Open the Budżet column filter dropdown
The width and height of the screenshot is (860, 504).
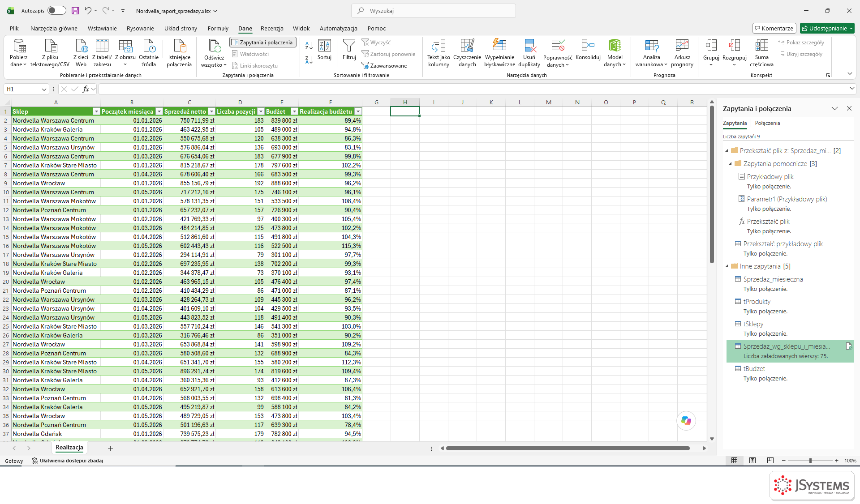click(x=294, y=111)
